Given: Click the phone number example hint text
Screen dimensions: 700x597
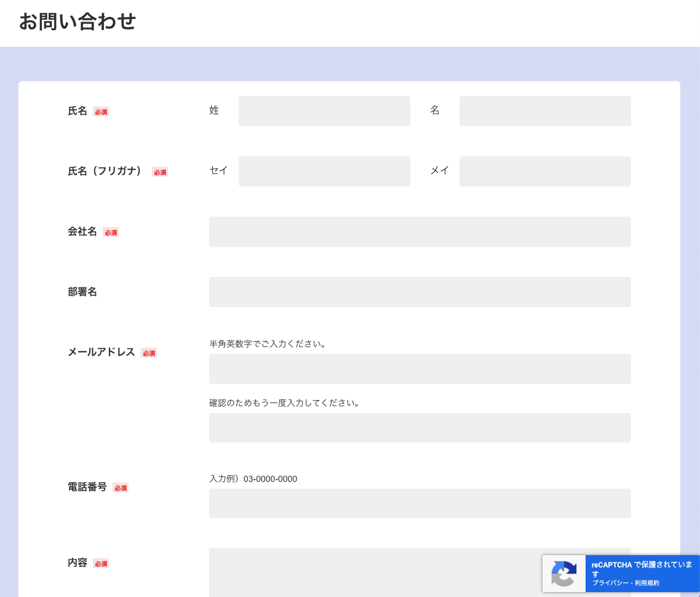Looking at the screenshot, I should (252, 478).
